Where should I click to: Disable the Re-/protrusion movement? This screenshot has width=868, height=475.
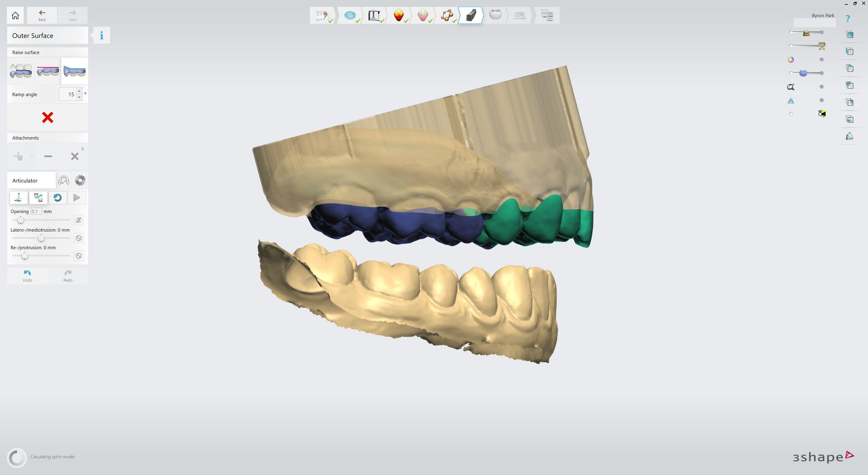pyautogui.click(x=78, y=256)
